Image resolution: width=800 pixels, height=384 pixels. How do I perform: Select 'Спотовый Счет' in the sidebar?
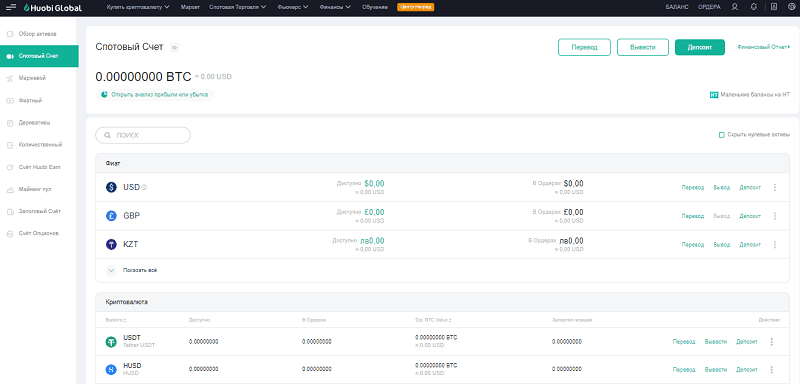(39, 56)
